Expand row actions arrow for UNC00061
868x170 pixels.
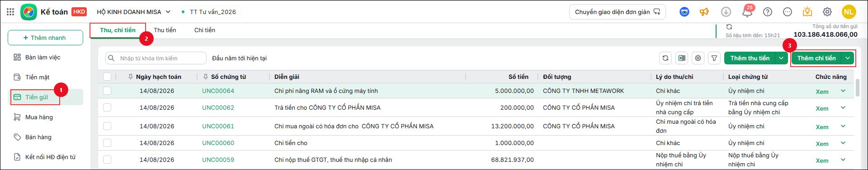tap(843, 126)
